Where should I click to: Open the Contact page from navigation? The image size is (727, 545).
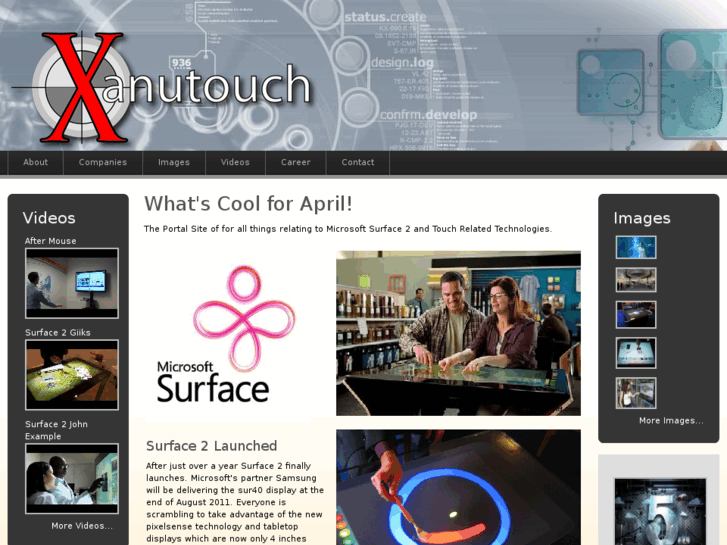coord(357,162)
